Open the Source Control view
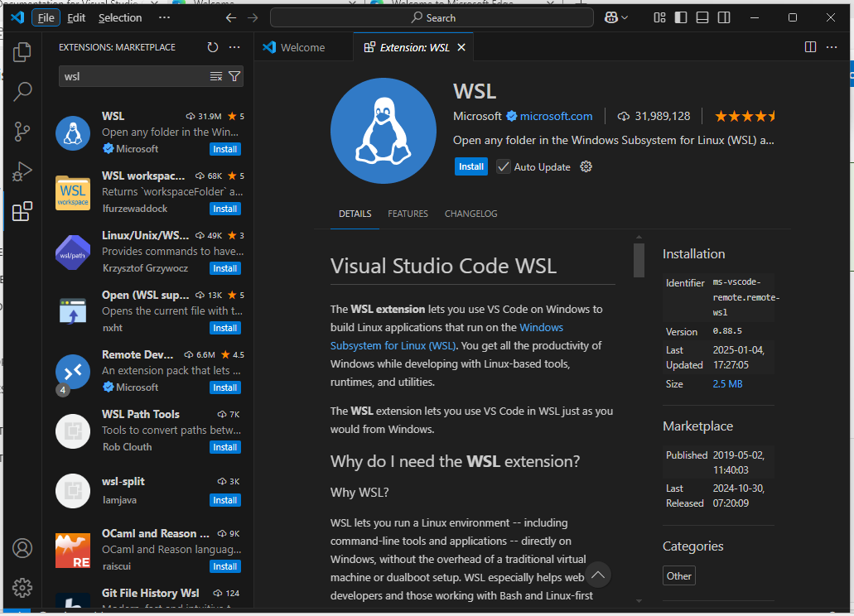This screenshot has height=616, width=854. 22,131
